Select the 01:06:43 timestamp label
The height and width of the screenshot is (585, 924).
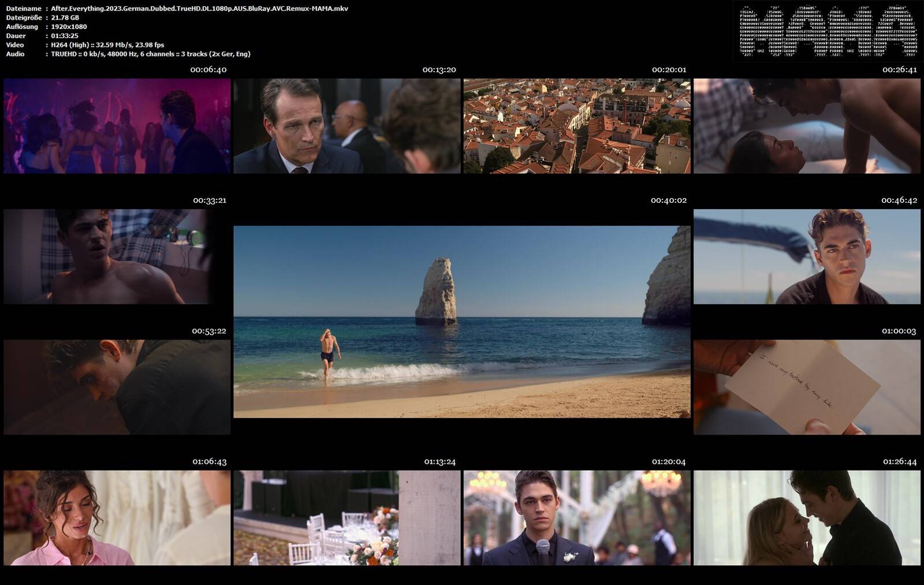click(210, 462)
